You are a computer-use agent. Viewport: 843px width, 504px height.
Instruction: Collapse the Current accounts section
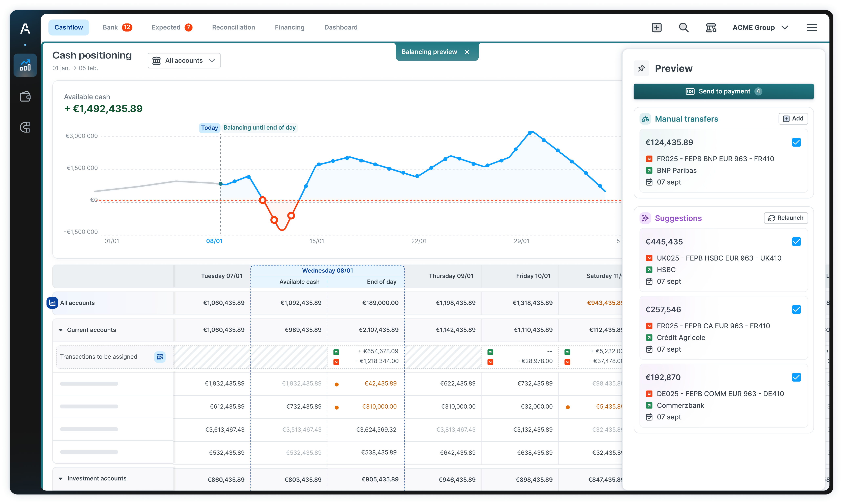(60, 329)
